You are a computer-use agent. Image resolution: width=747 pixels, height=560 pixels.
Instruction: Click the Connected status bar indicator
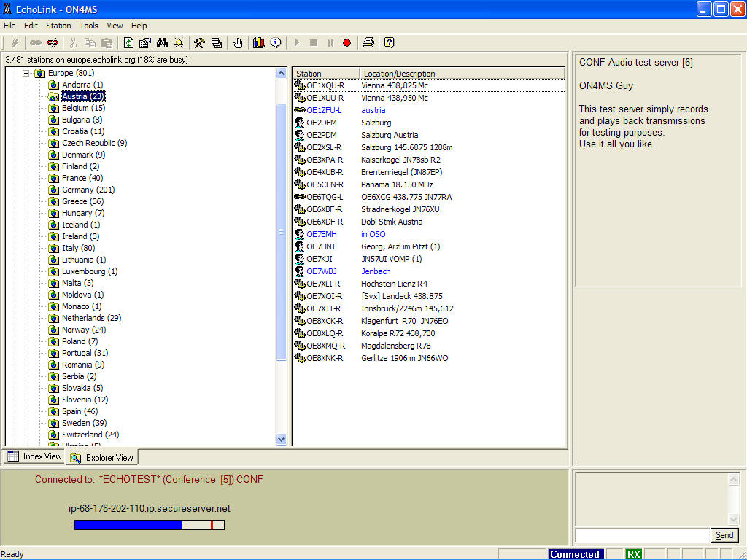(575, 554)
